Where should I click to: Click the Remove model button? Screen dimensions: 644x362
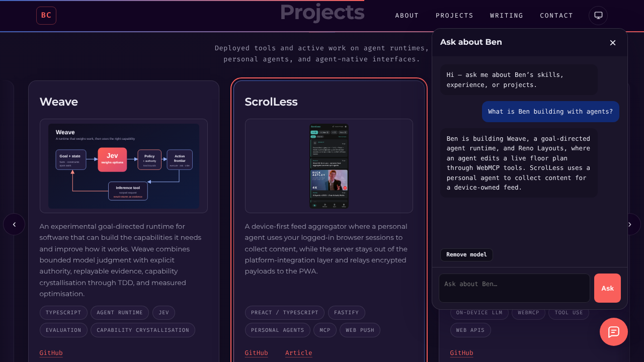466,254
